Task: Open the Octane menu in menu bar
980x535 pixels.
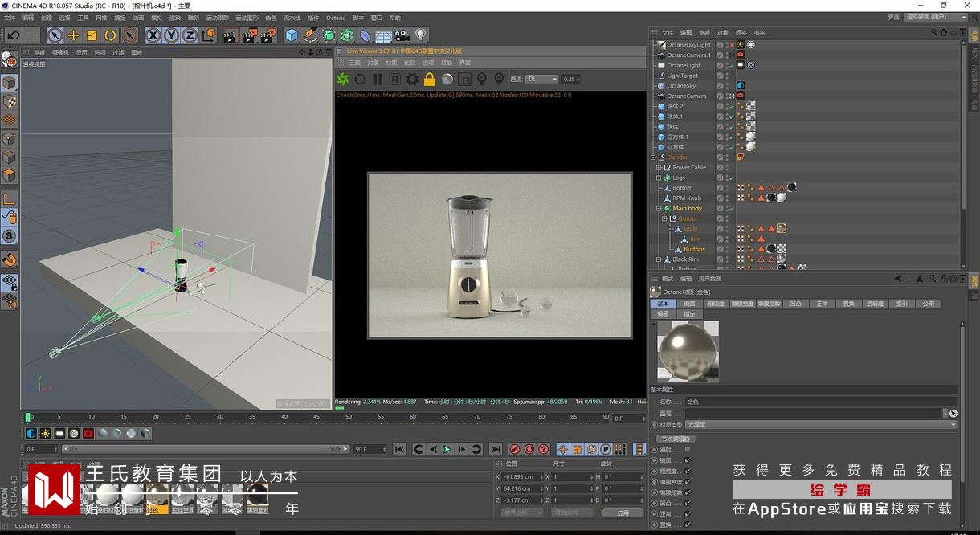Action: (x=336, y=18)
